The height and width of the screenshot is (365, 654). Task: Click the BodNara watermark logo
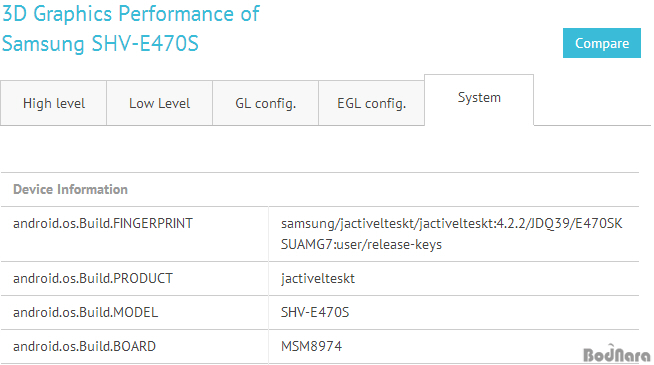coord(616,354)
